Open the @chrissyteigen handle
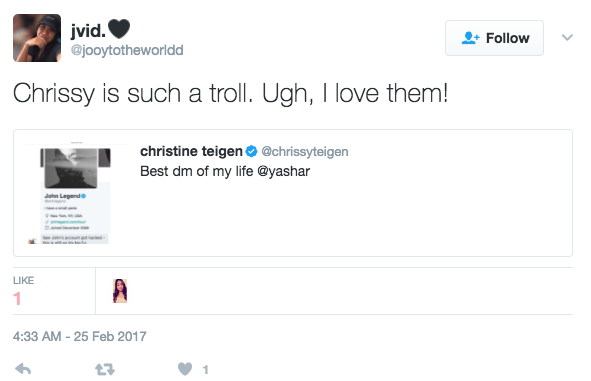The width and height of the screenshot is (591, 381). pyautogui.click(x=305, y=152)
